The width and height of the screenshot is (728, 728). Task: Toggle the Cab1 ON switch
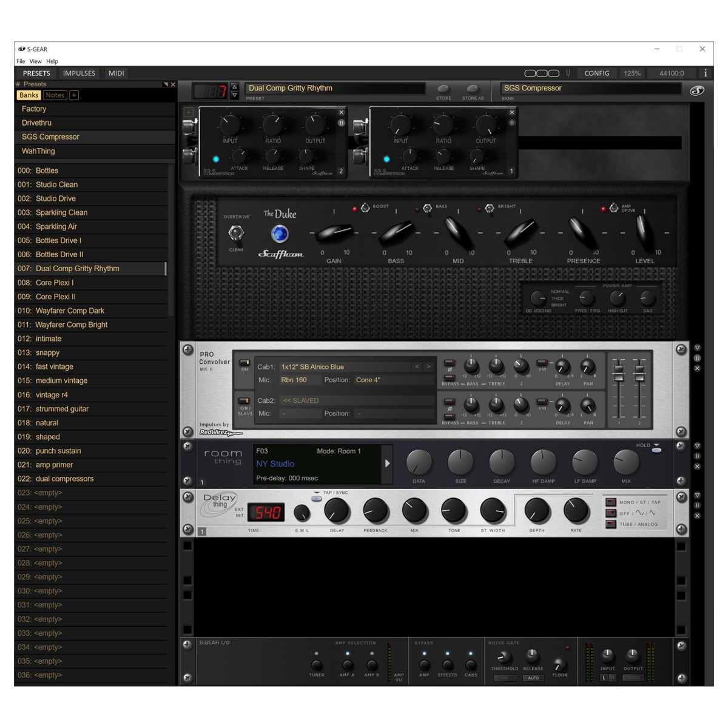tap(244, 363)
